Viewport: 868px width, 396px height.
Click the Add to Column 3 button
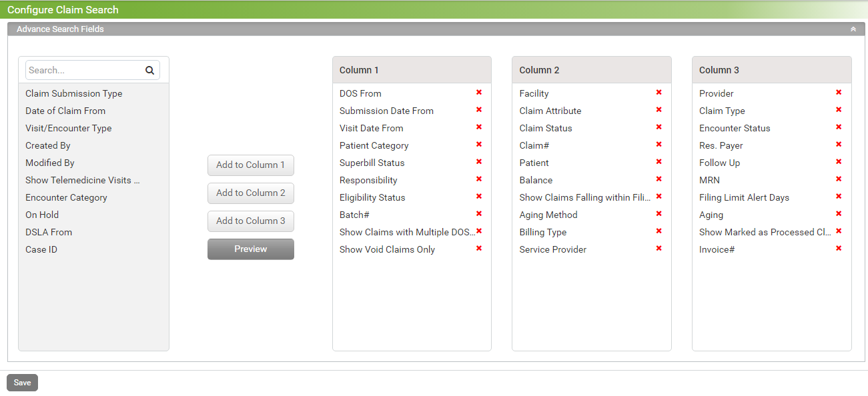[x=250, y=221]
